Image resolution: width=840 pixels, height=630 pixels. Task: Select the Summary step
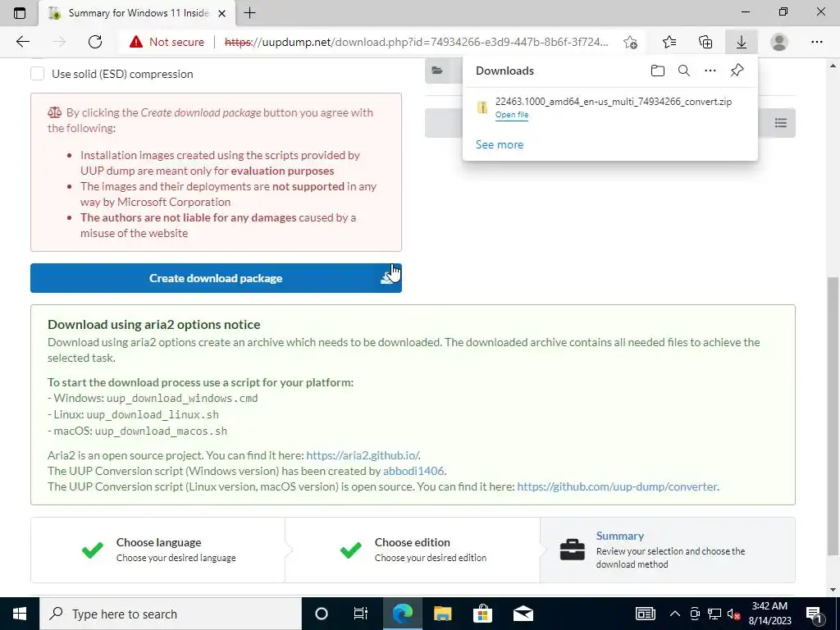coord(668,550)
